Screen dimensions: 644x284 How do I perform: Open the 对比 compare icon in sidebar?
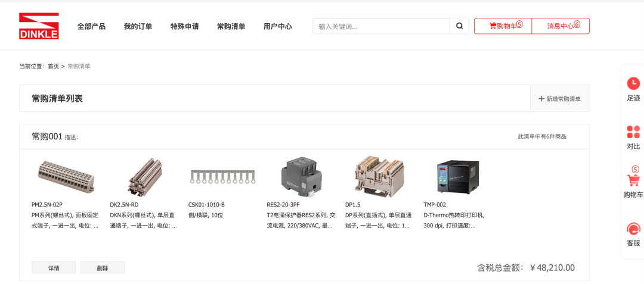tap(633, 132)
